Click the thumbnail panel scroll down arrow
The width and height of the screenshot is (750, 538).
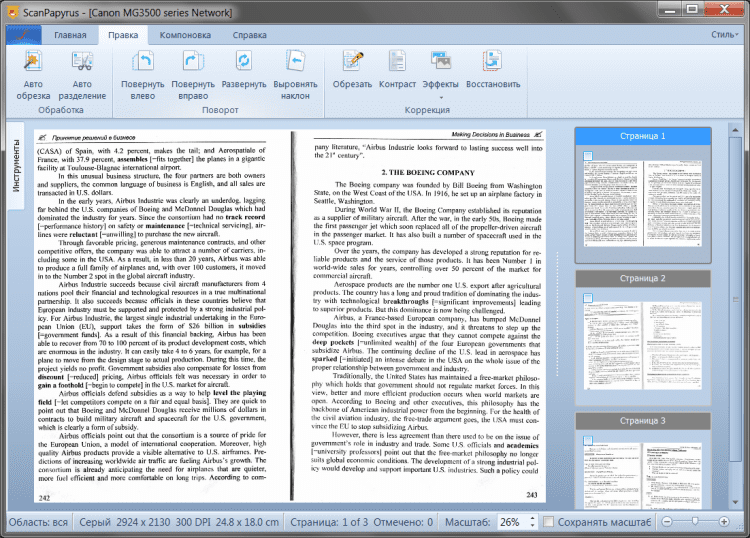click(x=735, y=502)
